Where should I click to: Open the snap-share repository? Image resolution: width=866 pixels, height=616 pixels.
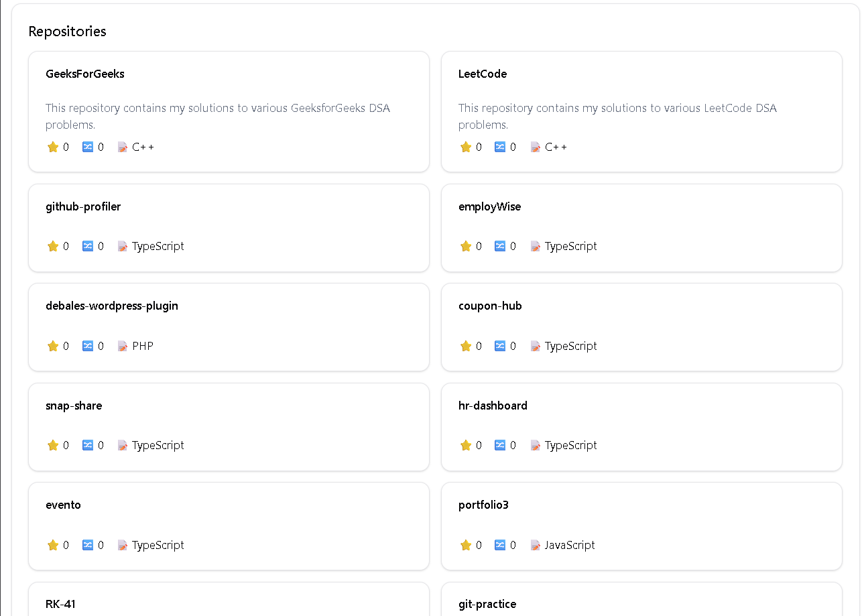pyautogui.click(x=74, y=406)
